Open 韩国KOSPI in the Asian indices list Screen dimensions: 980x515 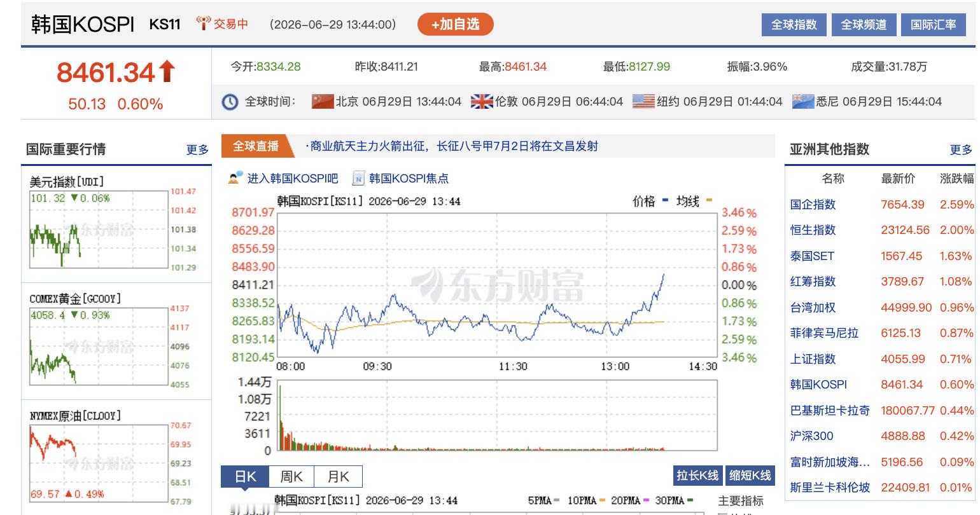[x=818, y=385]
